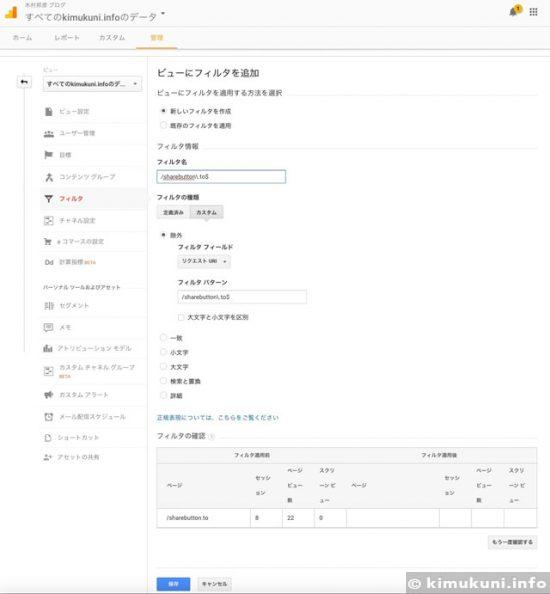The width and height of the screenshot is (550, 594).
Task: Click the /sharebutton.to table cell
Action: [203, 517]
